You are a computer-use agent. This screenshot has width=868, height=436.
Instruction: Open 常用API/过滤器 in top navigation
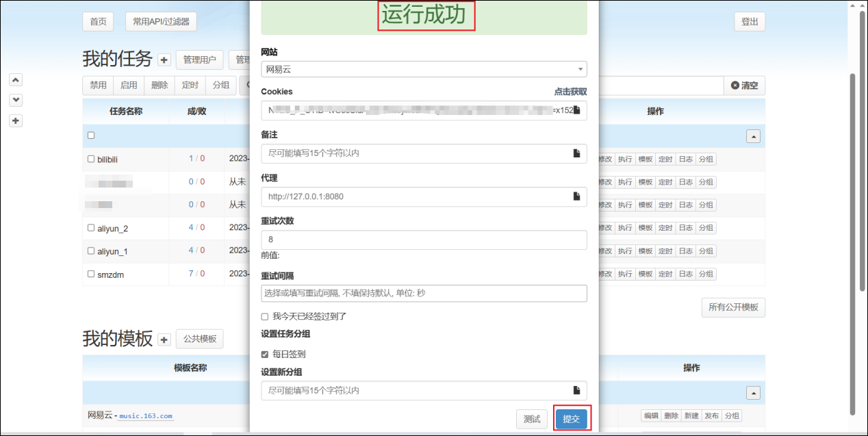[161, 22]
